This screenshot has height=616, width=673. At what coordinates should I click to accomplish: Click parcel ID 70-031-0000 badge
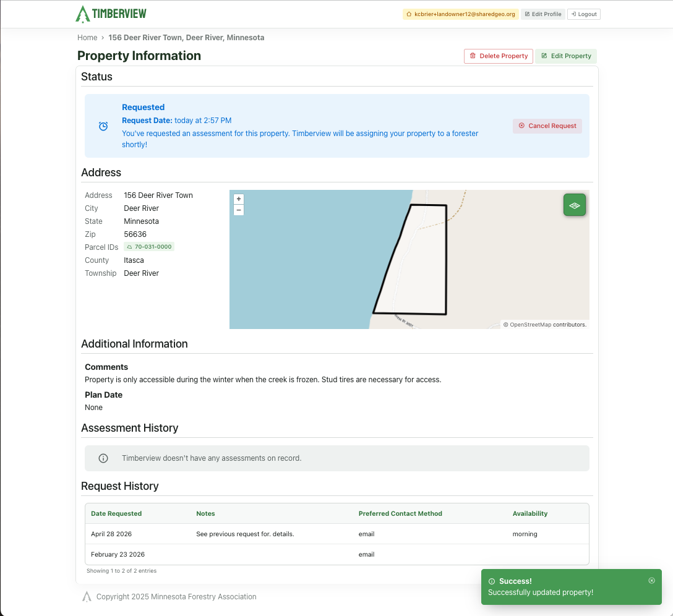(149, 247)
